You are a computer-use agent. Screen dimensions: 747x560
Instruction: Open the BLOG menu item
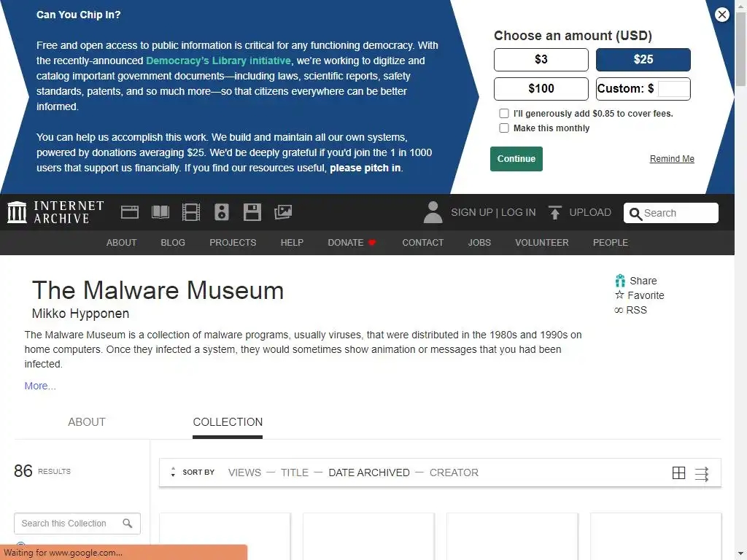(172, 243)
